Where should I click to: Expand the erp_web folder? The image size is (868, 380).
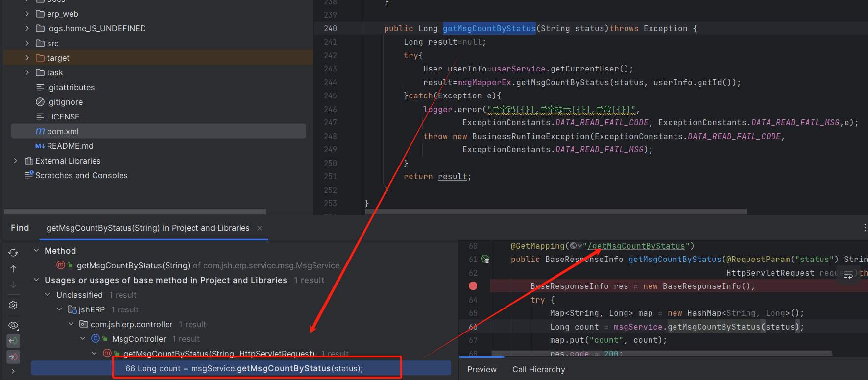coord(27,14)
